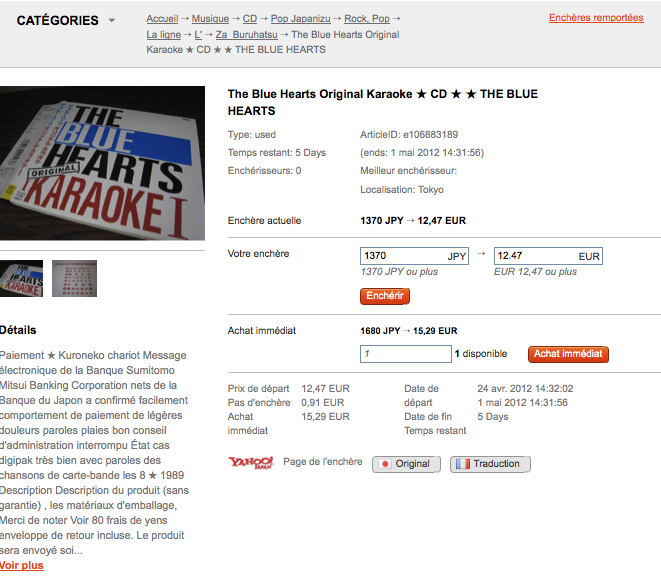This screenshot has height=583, width=661.
Task: Focus the JPY bid amount field
Action: pos(414,256)
